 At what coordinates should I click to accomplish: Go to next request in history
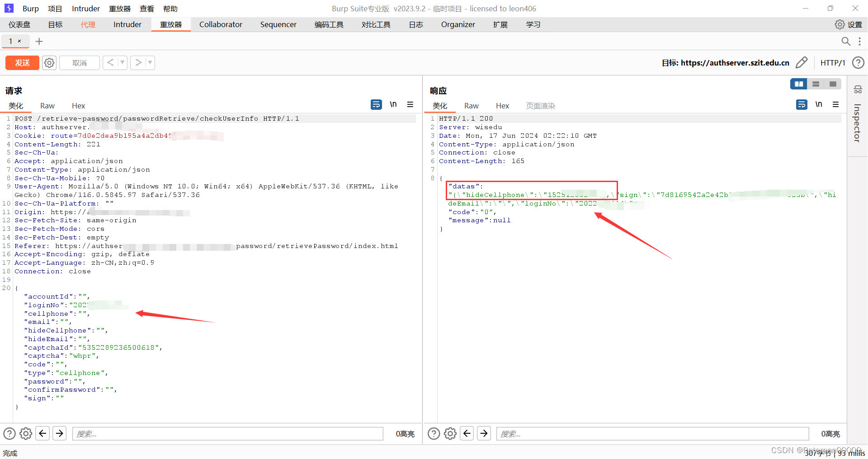click(x=138, y=63)
